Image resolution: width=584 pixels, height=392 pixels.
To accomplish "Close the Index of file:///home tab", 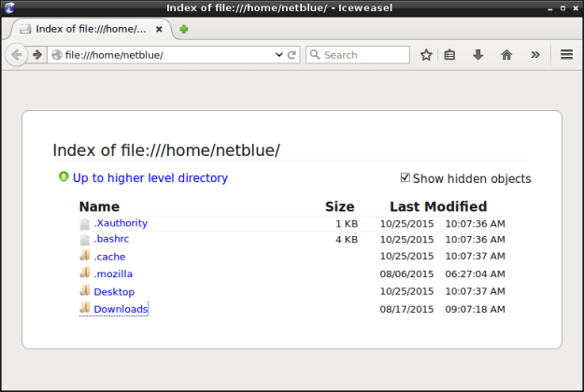I will pyautogui.click(x=159, y=29).
